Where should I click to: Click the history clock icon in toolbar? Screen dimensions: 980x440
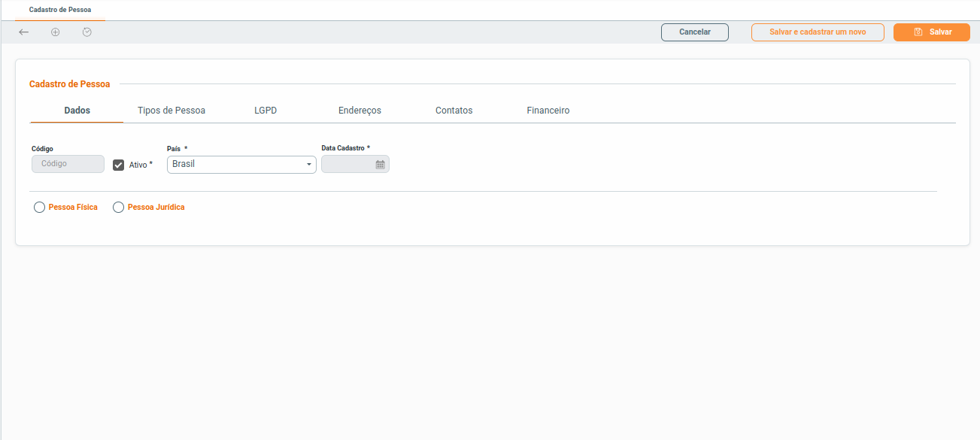pyautogui.click(x=87, y=32)
